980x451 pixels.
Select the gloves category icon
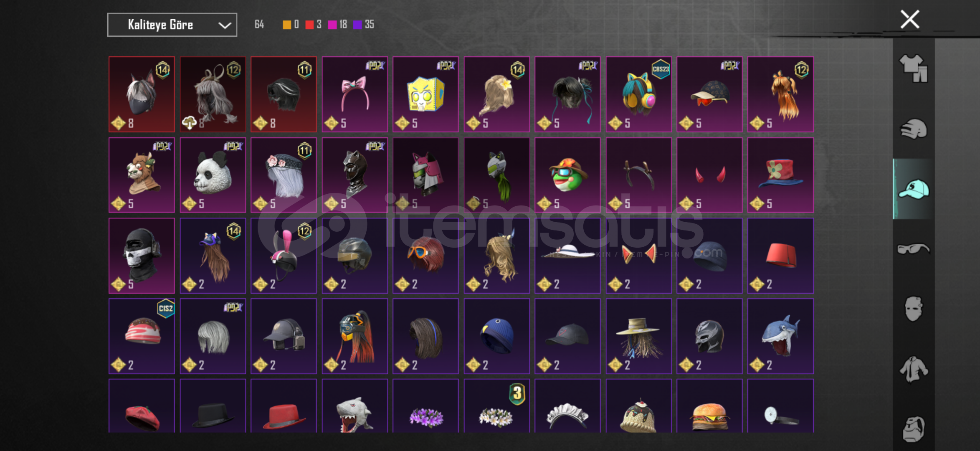click(914, 129)
